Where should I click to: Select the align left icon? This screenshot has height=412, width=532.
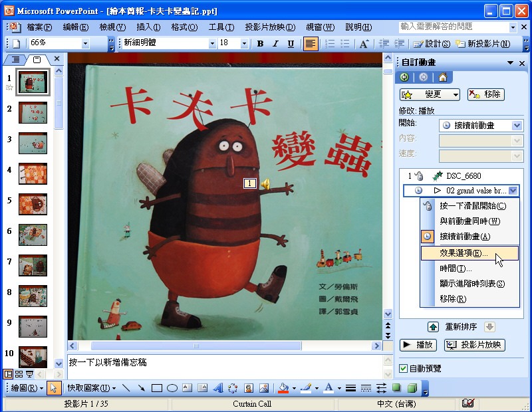[311, 43]
